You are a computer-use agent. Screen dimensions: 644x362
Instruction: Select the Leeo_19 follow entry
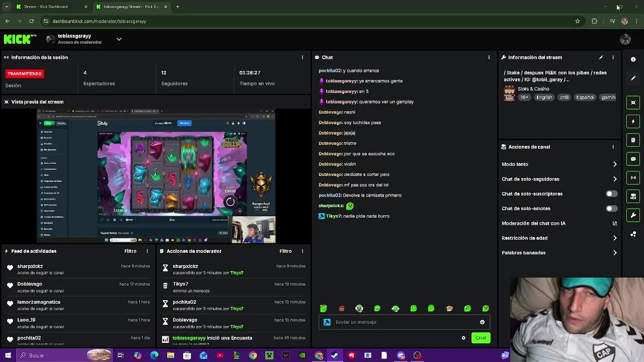tap(78, 323)
